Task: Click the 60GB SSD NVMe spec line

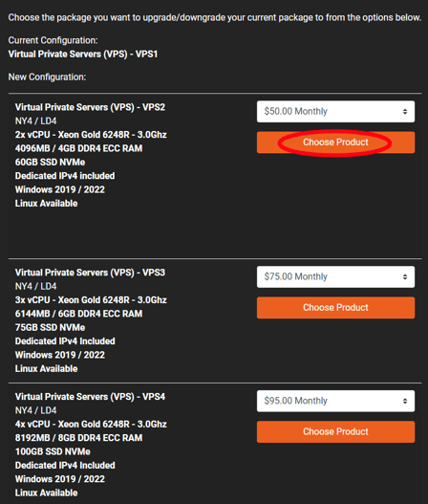Action: click(x=50, y=162)
